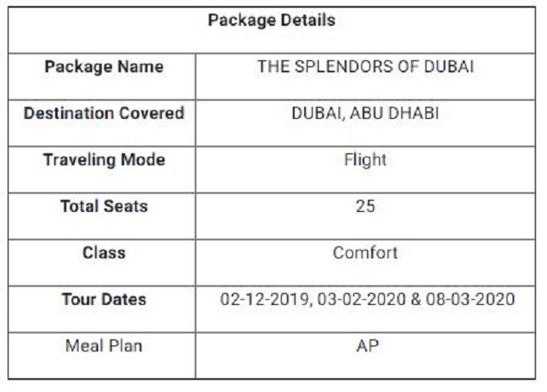The image size is (547, 392).
Task: Click the 08-03-2020 tour date
Action: tap(470, 300)
